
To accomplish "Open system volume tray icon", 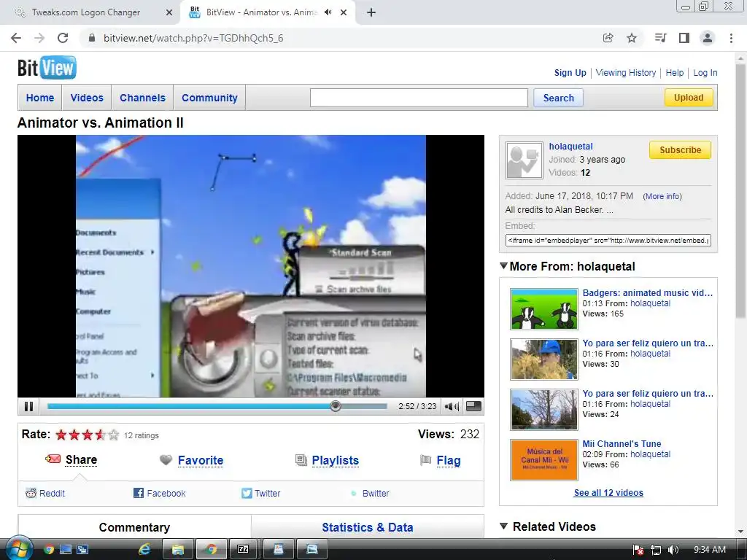I will (673, 550).
